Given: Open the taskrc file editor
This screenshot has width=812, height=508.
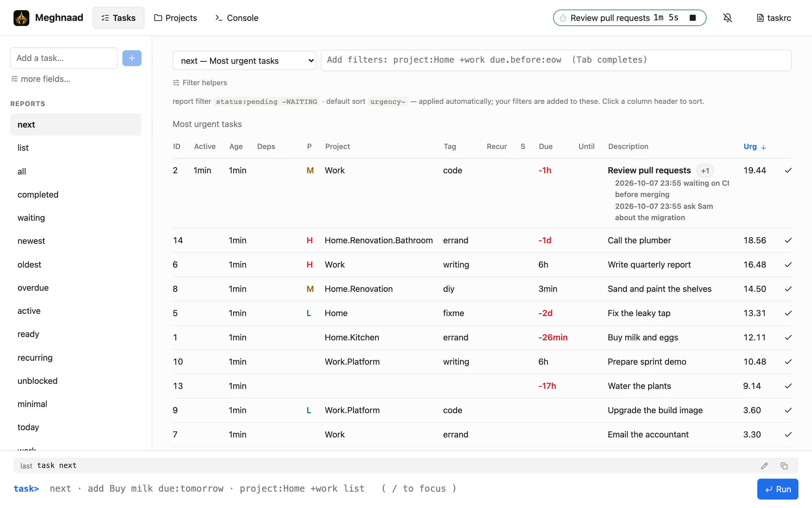Looking at the screenshot, I should coord(774,18).
